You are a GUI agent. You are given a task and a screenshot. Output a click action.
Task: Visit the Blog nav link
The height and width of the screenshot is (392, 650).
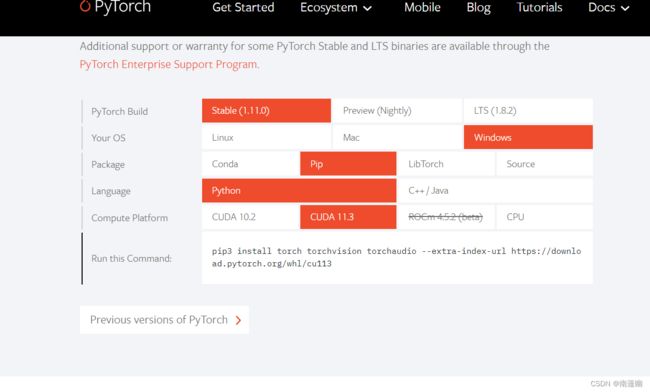coord(478,7)
